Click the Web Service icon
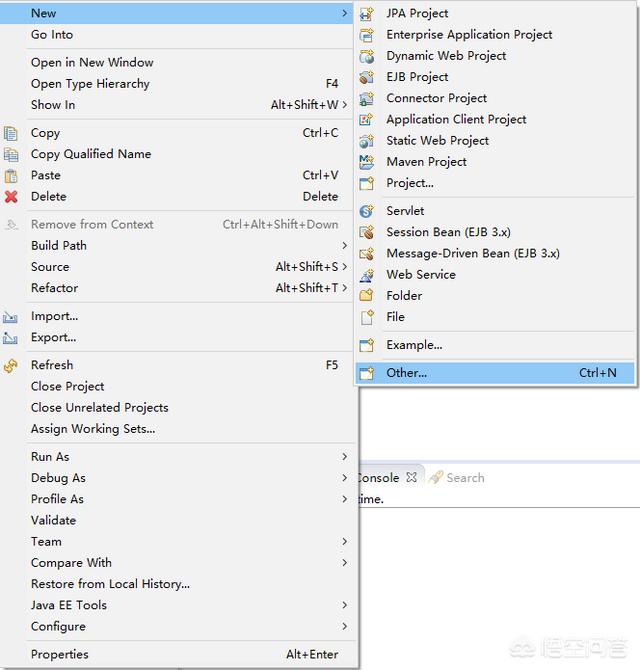Screen dimensions: 640x670 [x=367, y=275]
